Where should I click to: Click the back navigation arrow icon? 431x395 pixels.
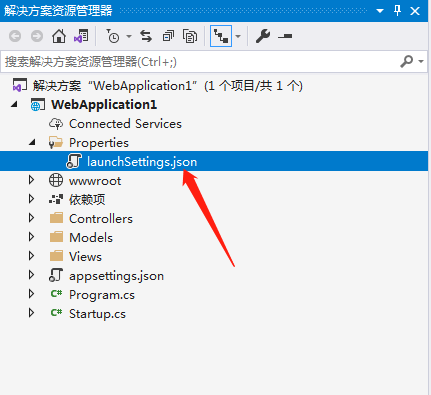[x=15, y=36]
